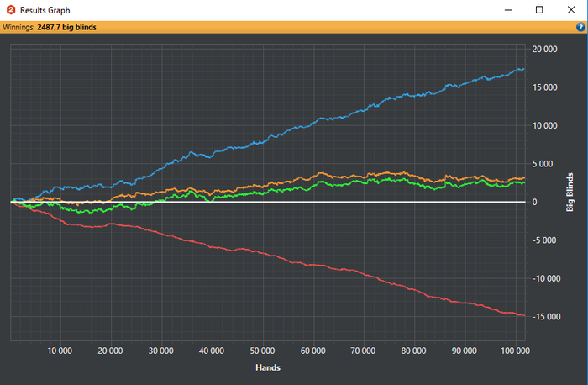The width and height of the screenshot is (588, 385).
Task: Click the '0' big blinds axis label
Action: pos(535,202)
